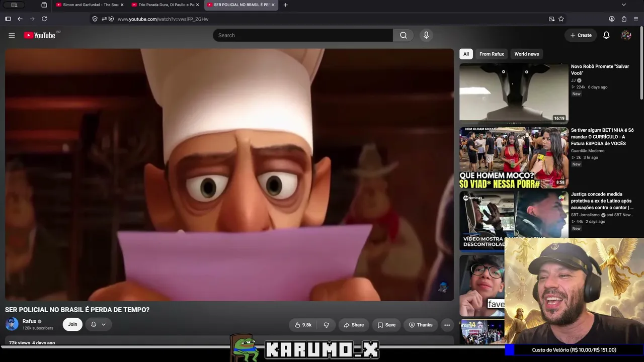Open the recent browsing history icon in the tab bar
Image resolution: width=644 pixels, height=362 pixels.
click(x=44, y=5)
